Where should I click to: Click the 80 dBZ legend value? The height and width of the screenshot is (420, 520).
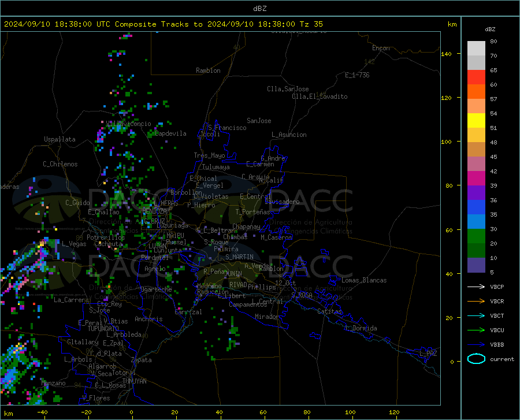(493, 42)
